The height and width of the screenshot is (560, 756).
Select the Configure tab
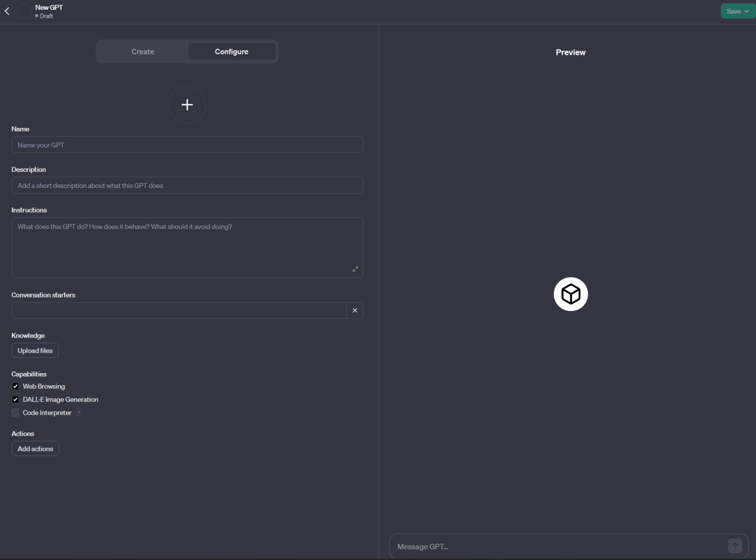[x=231, y=51]
